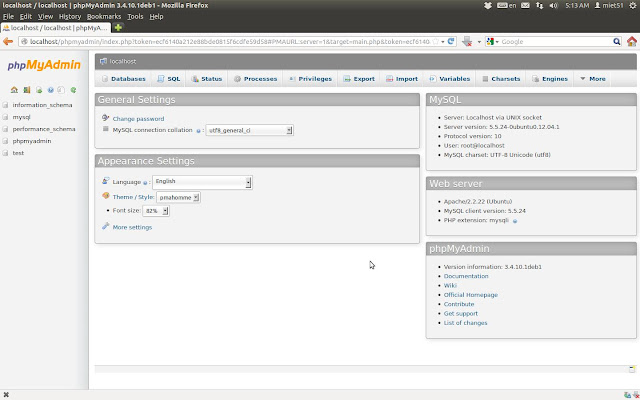Open the Documentation link
640x400 pixels.
click(x=466, y=276)
